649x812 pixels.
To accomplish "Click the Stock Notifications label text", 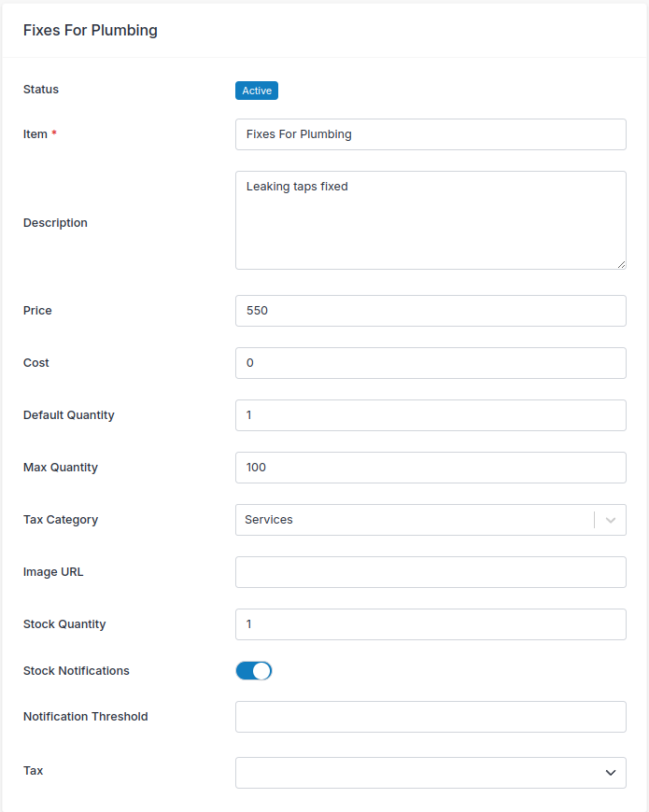I will [x=77, y=671].
